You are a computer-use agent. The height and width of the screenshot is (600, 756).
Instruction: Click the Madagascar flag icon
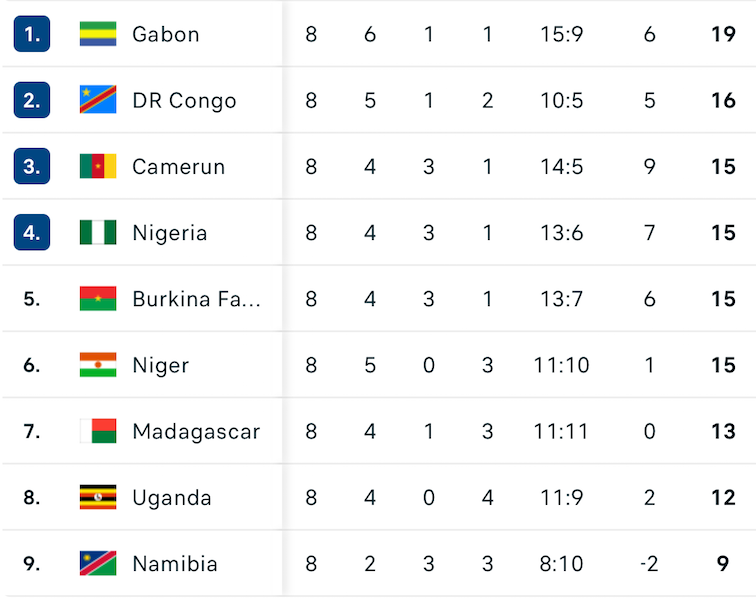[98, 431]
